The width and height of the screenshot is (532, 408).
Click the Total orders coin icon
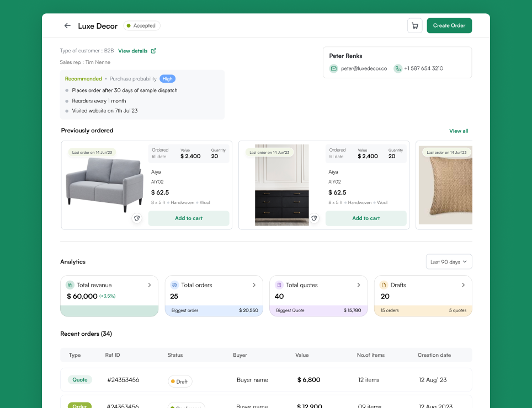(x=174, y=285)
